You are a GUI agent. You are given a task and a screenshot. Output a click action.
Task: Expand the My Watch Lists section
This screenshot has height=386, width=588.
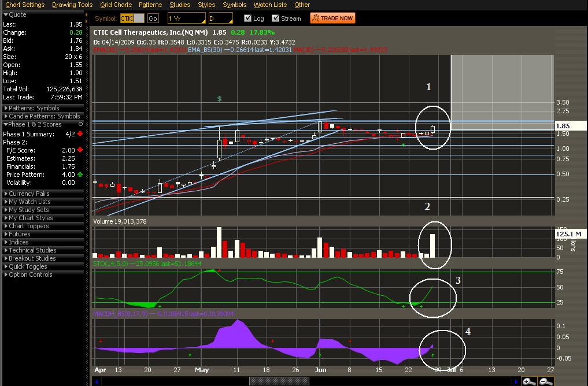(x=43, y=202)
